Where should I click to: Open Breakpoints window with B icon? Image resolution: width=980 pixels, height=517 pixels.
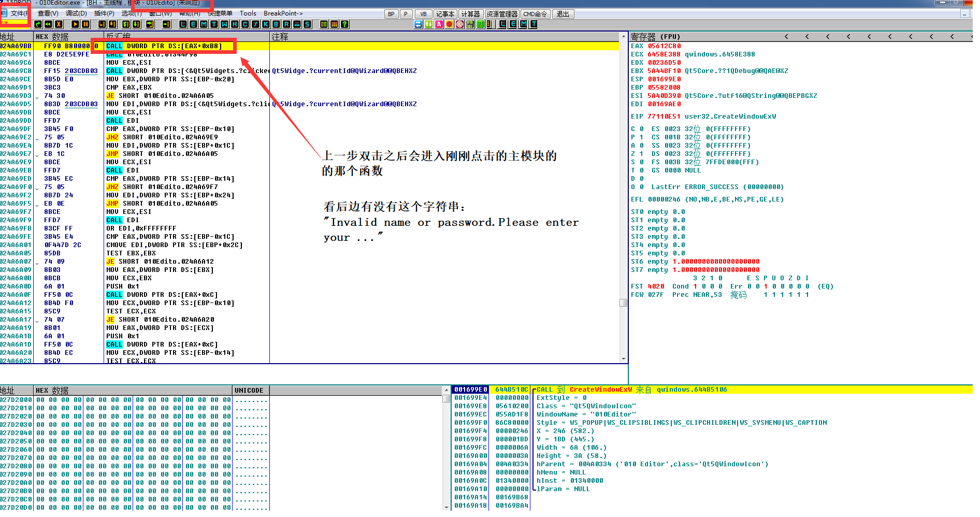pos(276,24)
